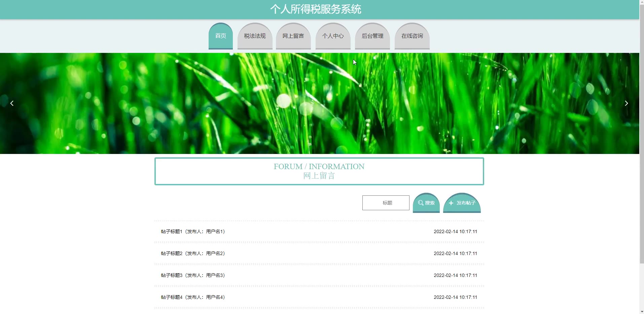This screenshot has height=314, width=644.
Task: Click the scrollbar down arrow
Action: point(642,311)
